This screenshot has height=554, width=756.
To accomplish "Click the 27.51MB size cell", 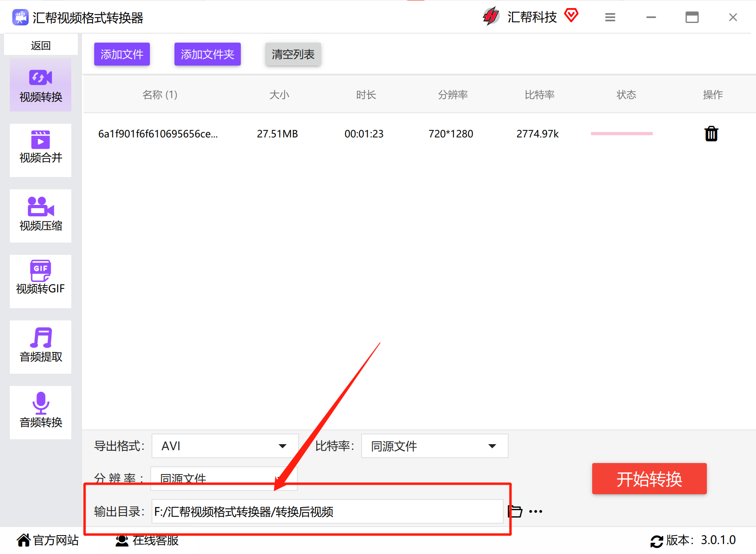I will click(x=277, y=134).
